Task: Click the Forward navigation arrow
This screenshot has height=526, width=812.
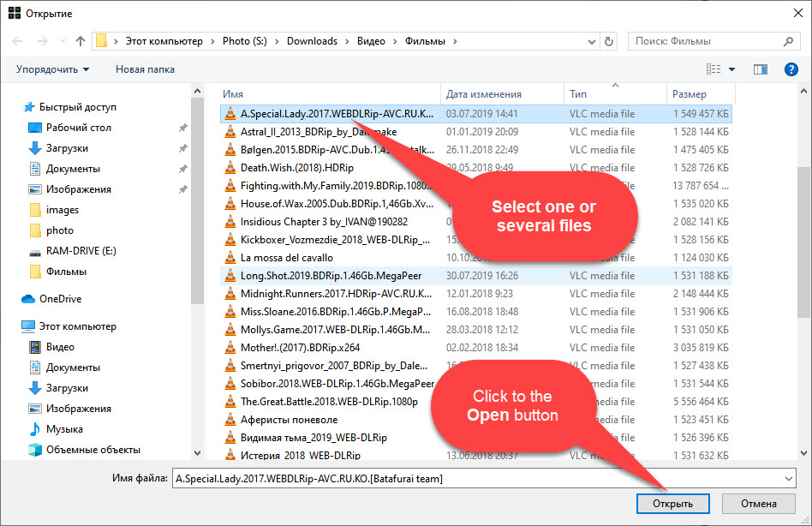Action: coord(43,41)
